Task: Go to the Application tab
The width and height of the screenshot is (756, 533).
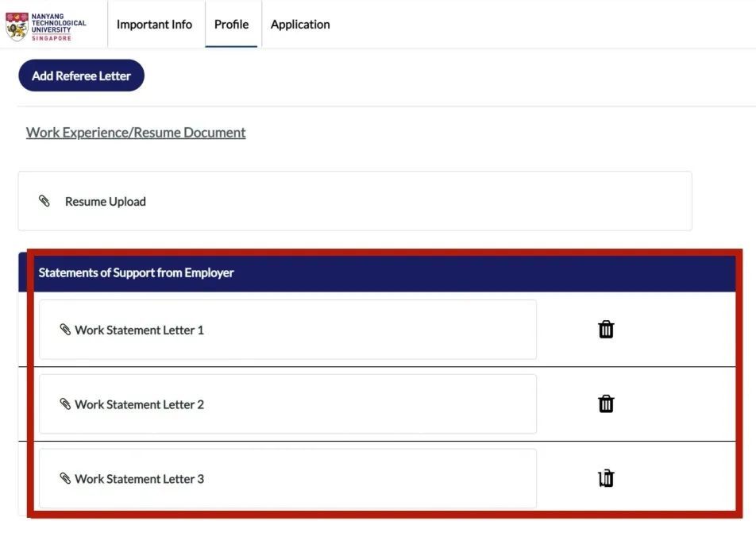Action: coord(300,24)
